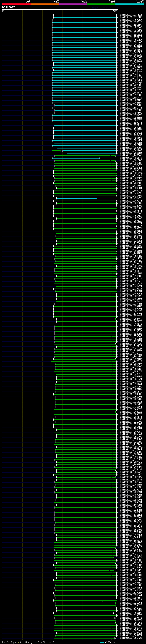Open hit UniRef100_B6UF55
This screenshot has width=146, height=644.
pos(131,87)
